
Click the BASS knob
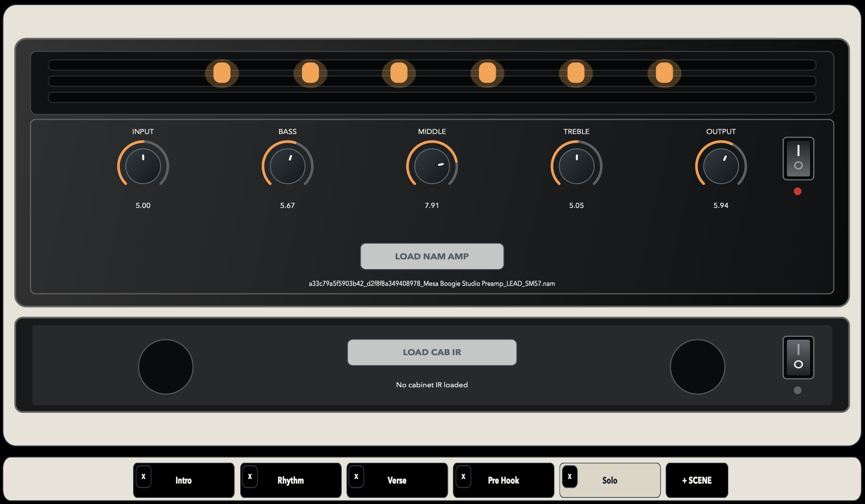[x=288, y=166]
